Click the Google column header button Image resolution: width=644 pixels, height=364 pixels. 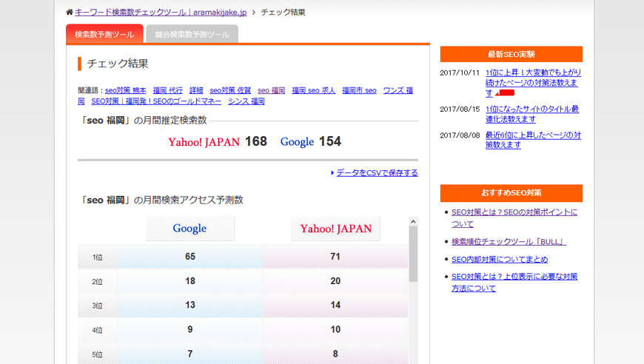click(189, 229)
